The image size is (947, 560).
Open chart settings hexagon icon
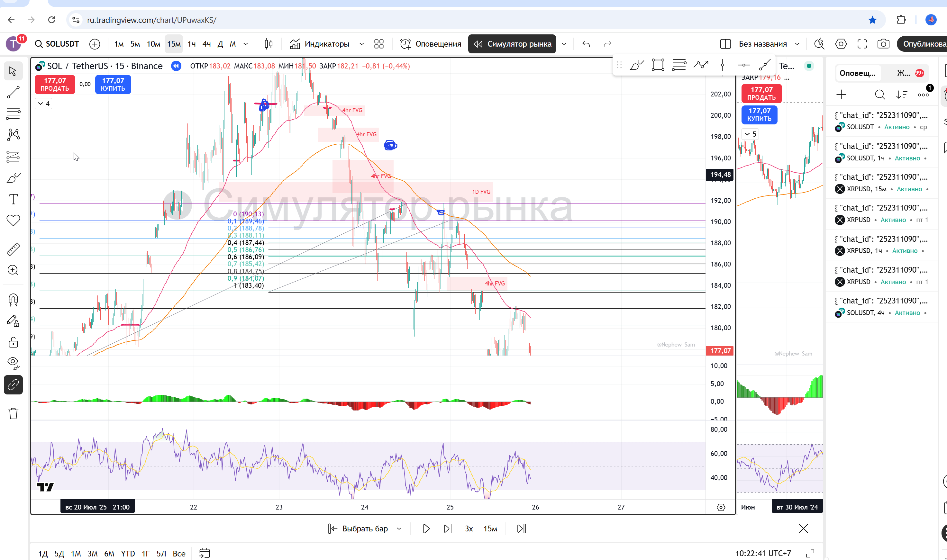[841, 44]
